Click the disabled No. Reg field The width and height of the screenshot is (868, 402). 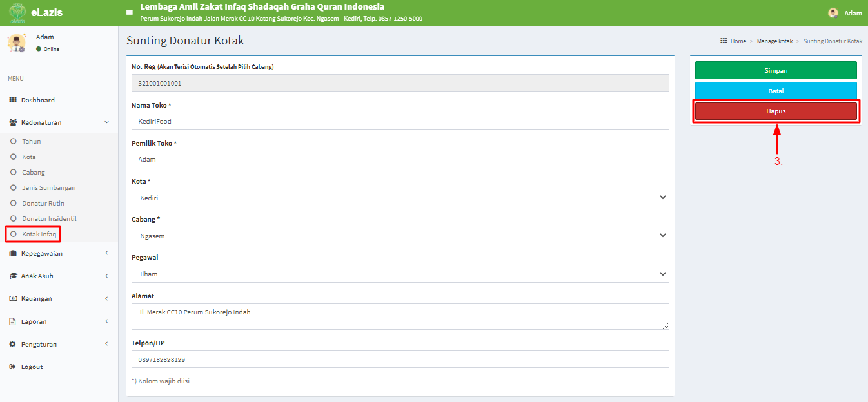pos(400,83)
